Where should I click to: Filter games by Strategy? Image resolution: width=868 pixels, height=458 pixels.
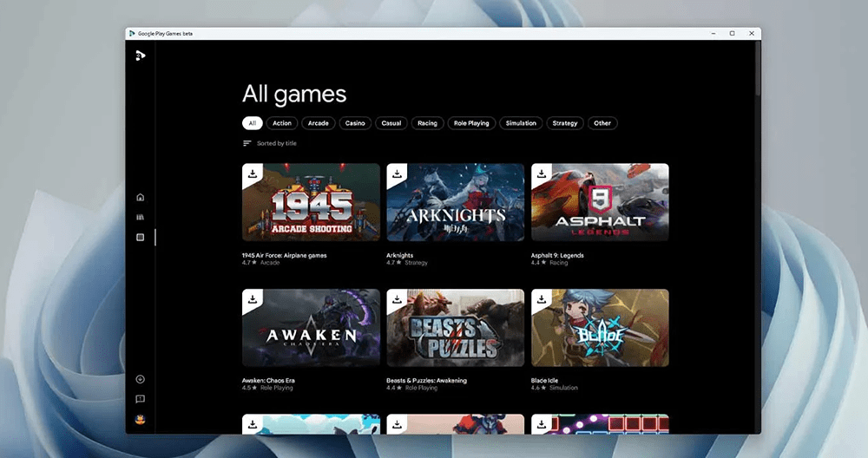click(565, 123)
